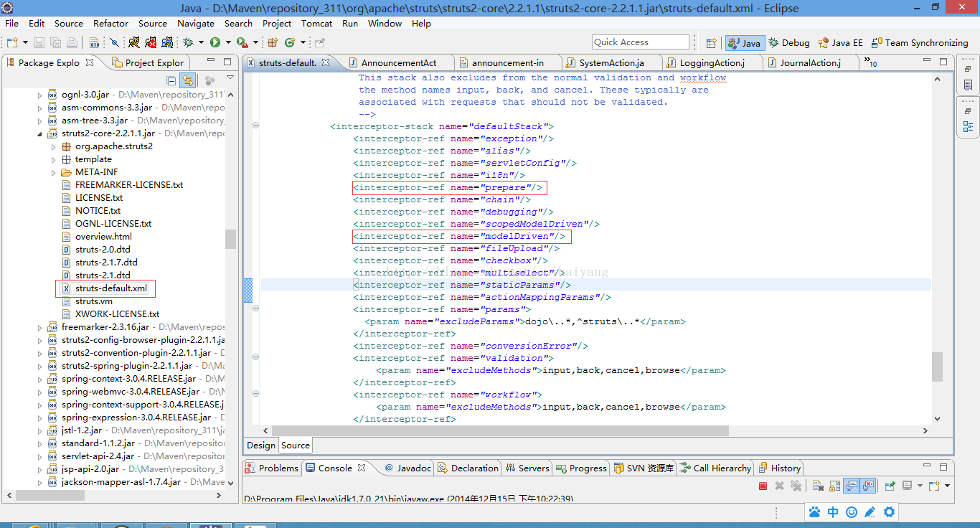
Task: Click the IME settings gear icon
Action: pos(889,512)
